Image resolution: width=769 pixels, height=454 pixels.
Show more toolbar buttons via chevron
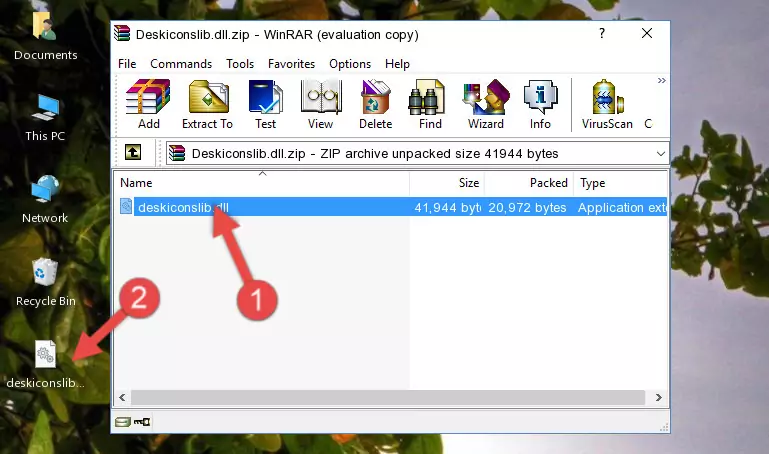(662, 80)
